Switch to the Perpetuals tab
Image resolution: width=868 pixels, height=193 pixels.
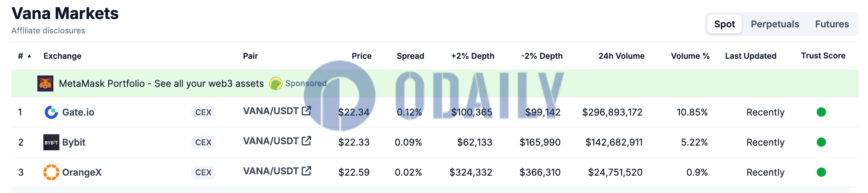point(775,24)
